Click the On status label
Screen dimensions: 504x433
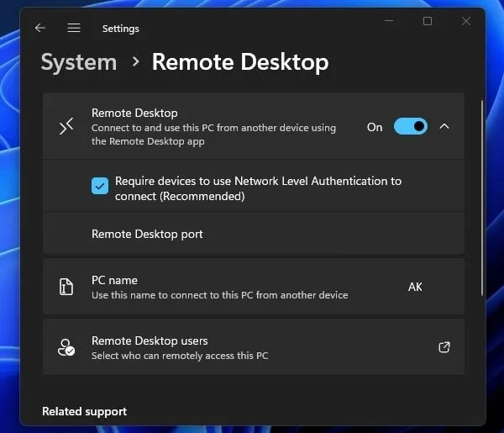(375, 127)
